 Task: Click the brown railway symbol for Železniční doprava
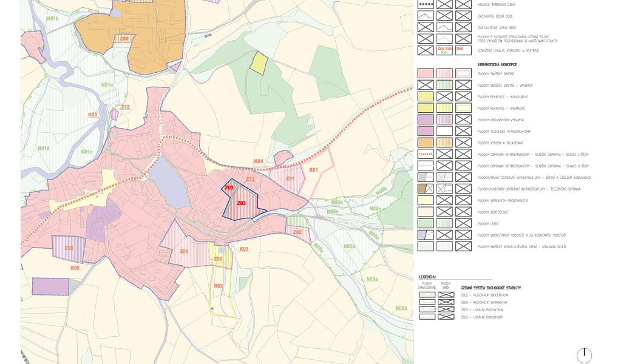(426, 188)
